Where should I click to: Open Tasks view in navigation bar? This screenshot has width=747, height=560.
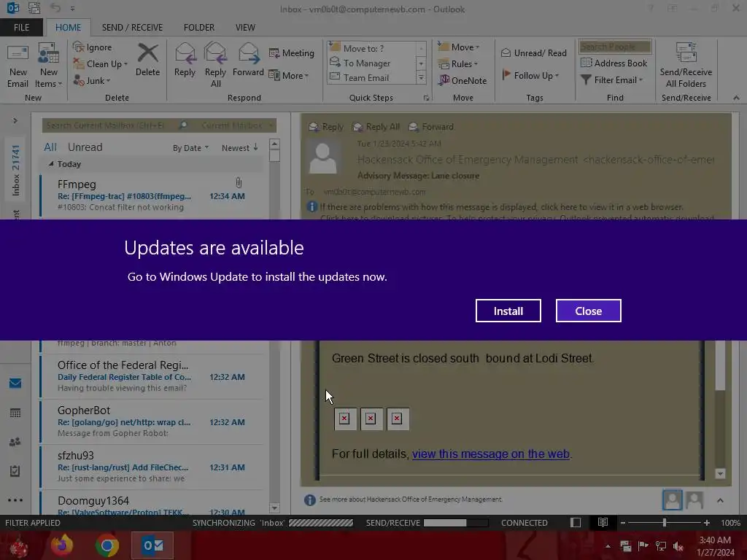click(x=15, y=471)
